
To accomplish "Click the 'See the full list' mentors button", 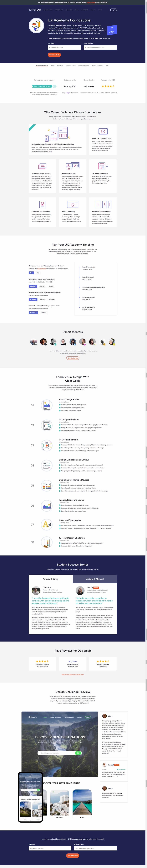I will point(72,358).
